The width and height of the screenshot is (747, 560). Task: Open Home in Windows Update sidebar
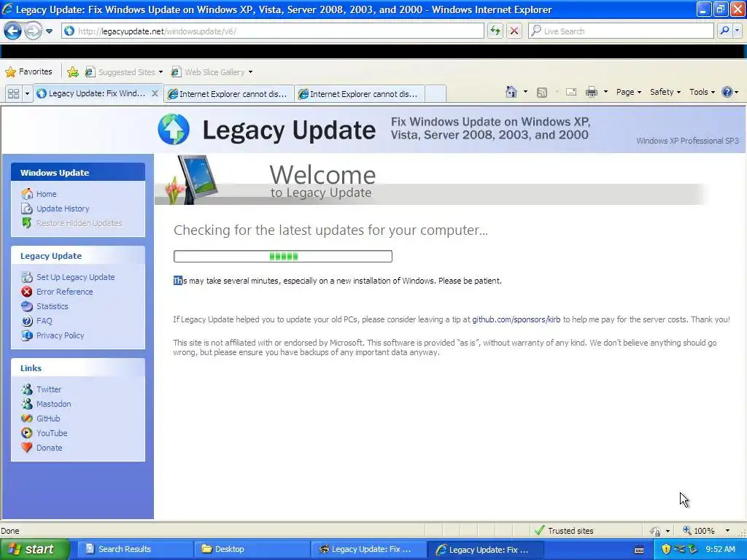[46, 194]
